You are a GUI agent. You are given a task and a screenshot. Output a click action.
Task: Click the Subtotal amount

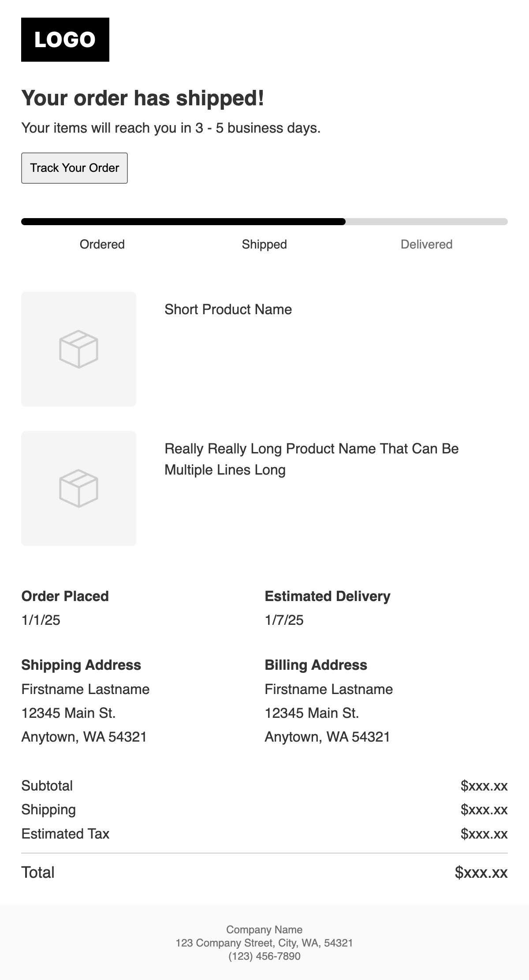484,786
